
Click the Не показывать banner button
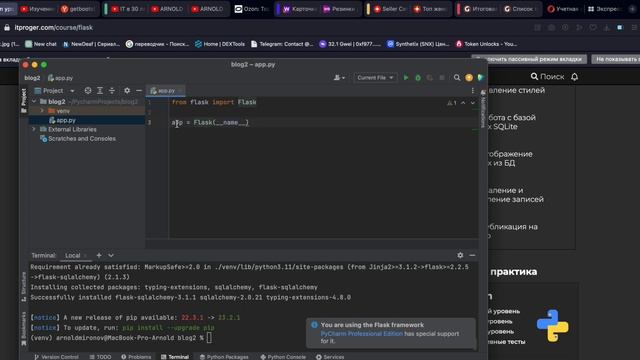point(616,59)
